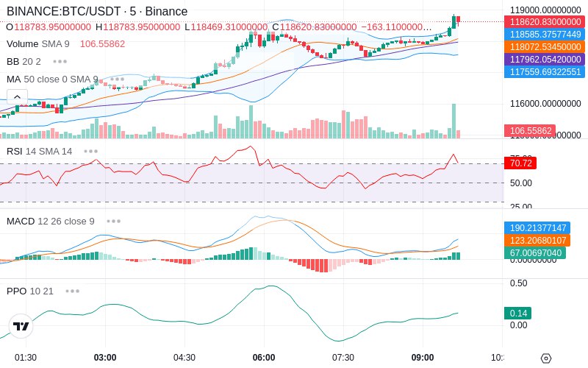Open MA 50 indicator more options dots

(117, 79)
